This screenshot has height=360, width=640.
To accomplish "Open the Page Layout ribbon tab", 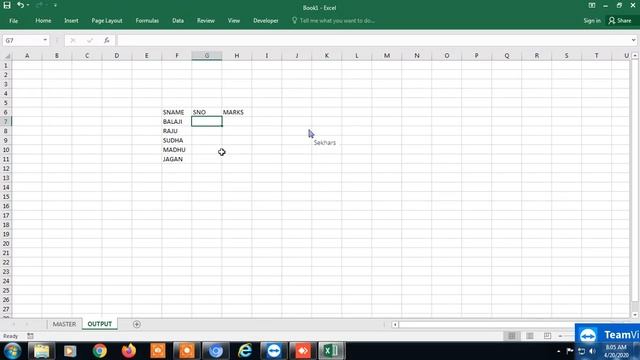I will pyautogui.click(x=107, y=20).
